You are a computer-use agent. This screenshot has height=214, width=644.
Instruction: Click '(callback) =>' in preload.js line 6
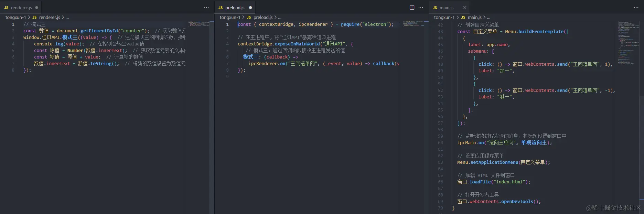click(x=281, y=57)
